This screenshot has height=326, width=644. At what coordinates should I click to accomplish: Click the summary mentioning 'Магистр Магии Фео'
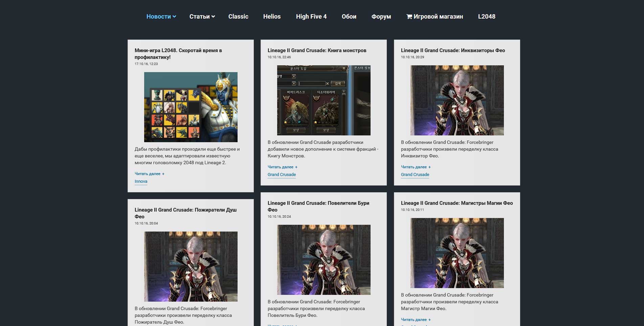tap(449, 302)
